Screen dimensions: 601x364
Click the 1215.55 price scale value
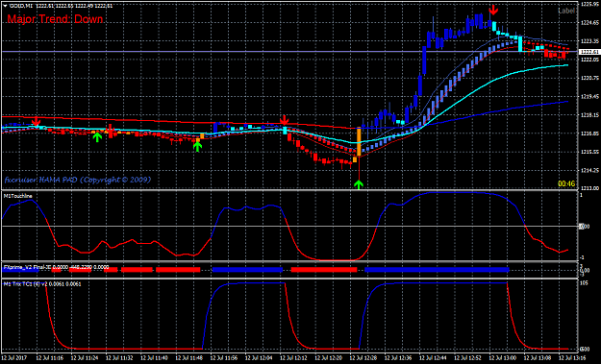coord(589,153)
